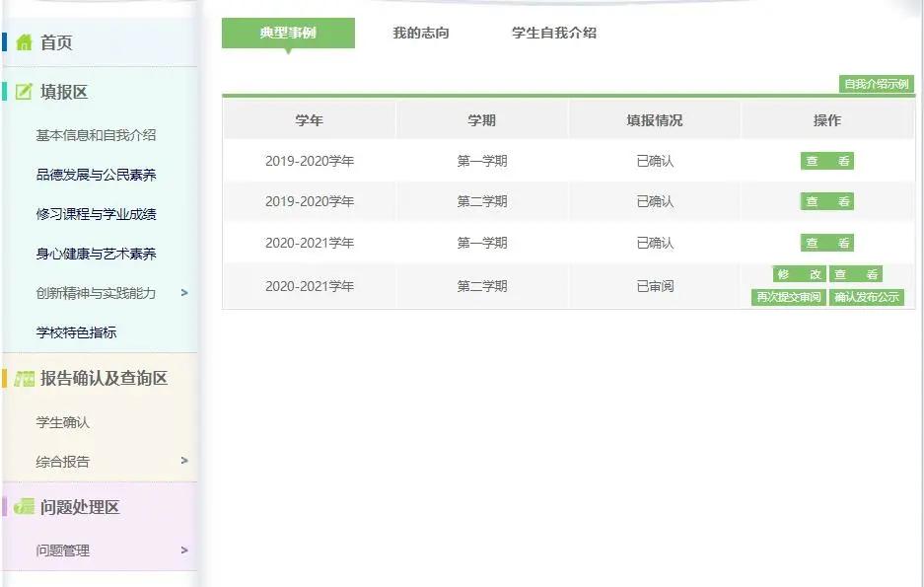Open 基本信息和自我介绍 in the sidebar
This screenshot has width=924, height=587.
94,135
